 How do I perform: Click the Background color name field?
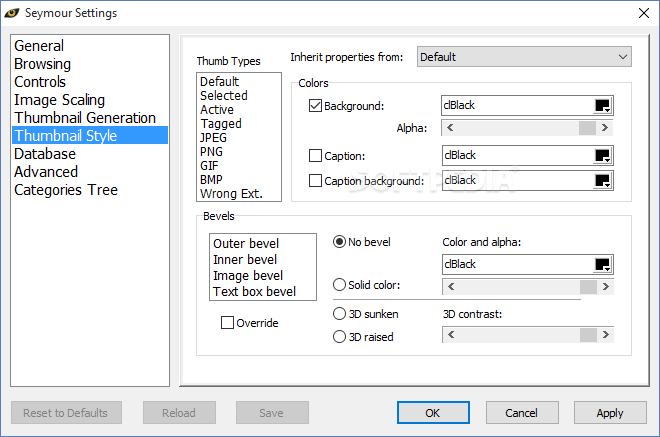(x=518, y=105)
